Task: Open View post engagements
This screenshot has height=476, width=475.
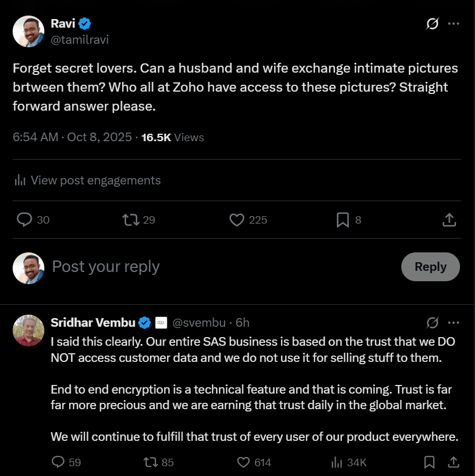Action: coord(88,180)
